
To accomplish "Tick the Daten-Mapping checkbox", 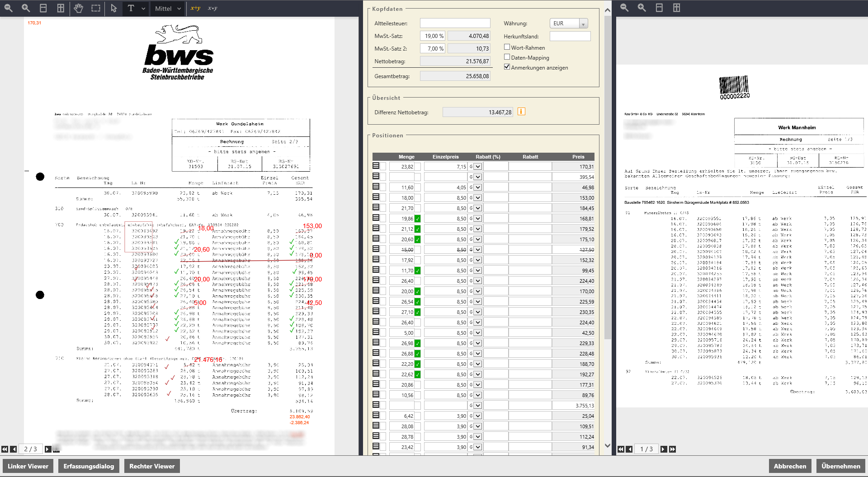I will (507, 57).
